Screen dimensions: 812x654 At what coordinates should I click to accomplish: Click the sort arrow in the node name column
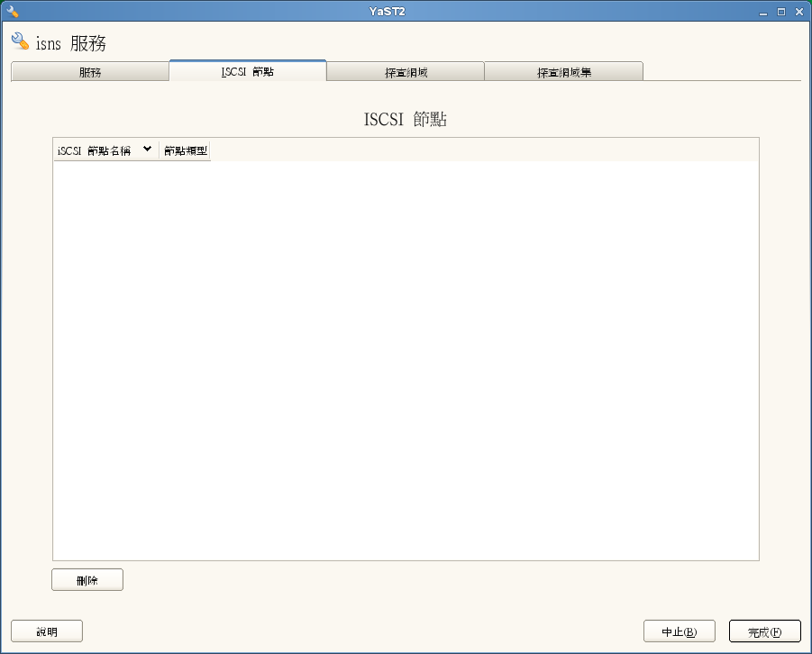click(x=147, y=150)
